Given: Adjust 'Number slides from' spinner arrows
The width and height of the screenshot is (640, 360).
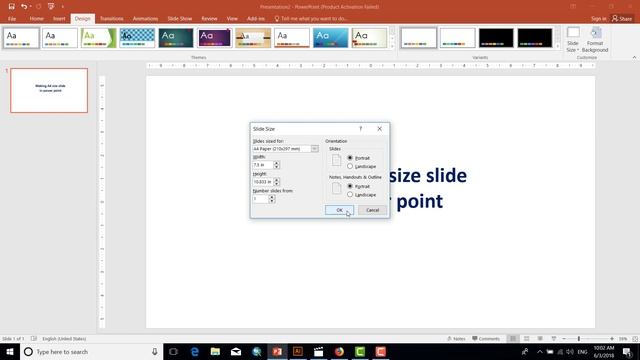Looking at the screenshot, I should tap(272, 199).
